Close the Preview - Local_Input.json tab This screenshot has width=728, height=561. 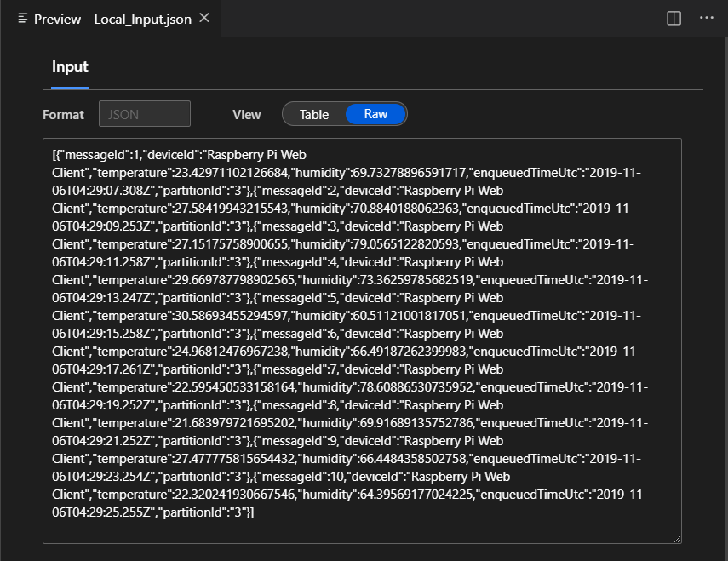pyautogui.click(x=204, y=18)
